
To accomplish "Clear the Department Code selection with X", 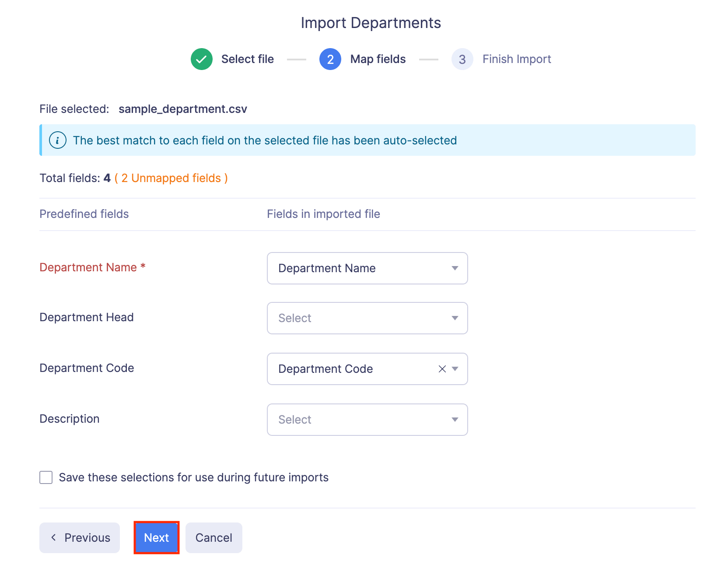I will (x=442, y=369).
